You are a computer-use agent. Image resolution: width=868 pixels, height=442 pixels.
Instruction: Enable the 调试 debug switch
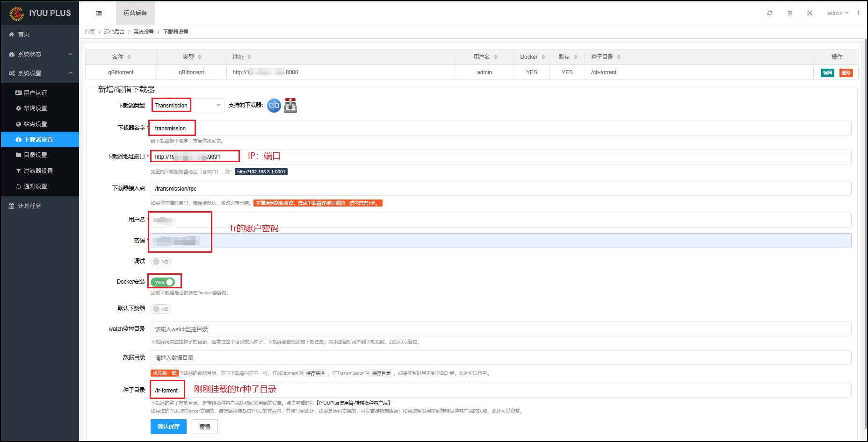[160, 262]
